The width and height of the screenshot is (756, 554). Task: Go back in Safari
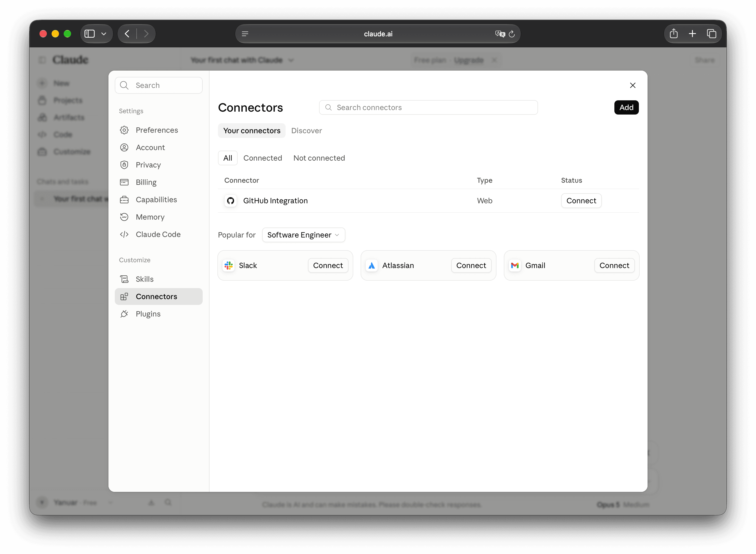(x=127, y=33)
